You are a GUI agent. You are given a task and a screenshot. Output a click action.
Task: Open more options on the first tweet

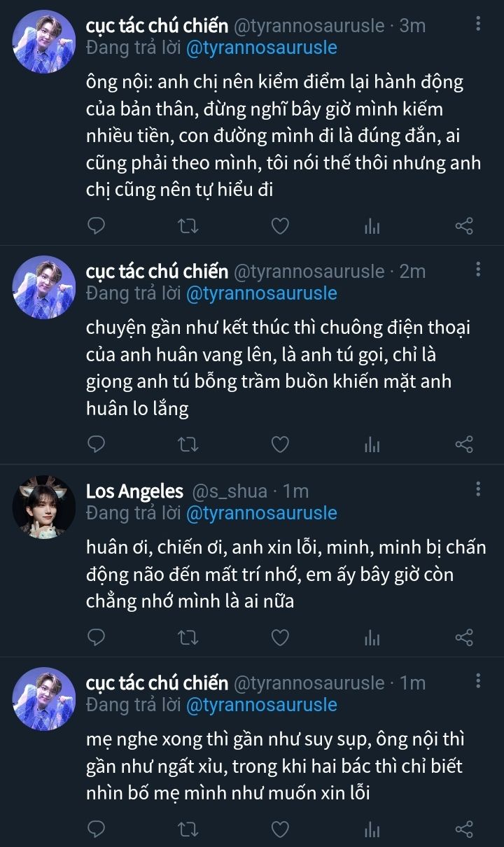pyautogui.click(x=478, y=24)
